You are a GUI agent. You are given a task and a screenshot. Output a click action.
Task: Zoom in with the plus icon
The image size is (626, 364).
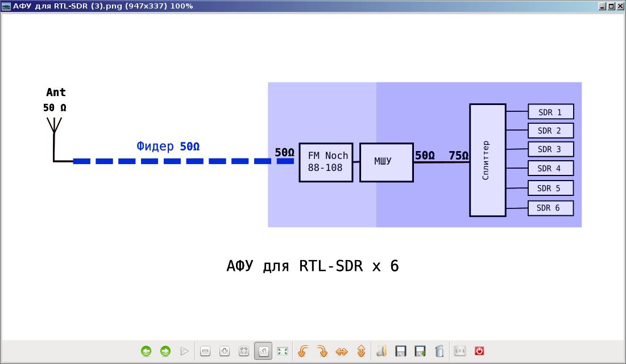pyautogui.click(x=225, y=352)
